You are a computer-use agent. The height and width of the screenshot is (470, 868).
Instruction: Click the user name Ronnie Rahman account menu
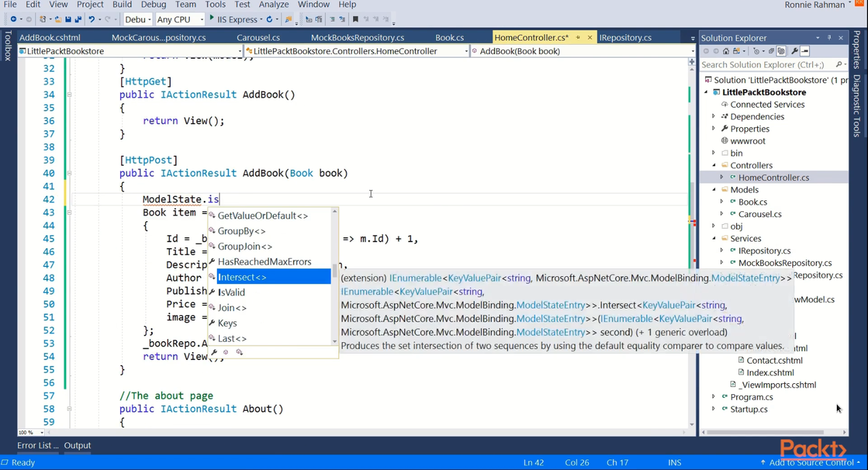[x=814, y=5]
